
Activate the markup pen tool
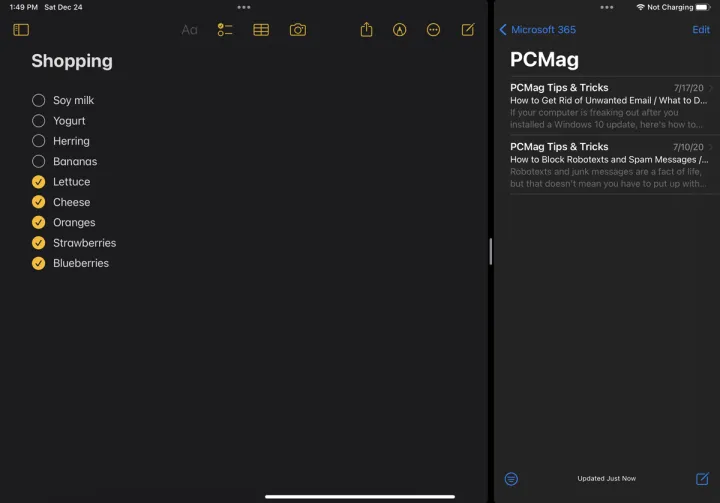pyautogui.click(x=400, y=30)
